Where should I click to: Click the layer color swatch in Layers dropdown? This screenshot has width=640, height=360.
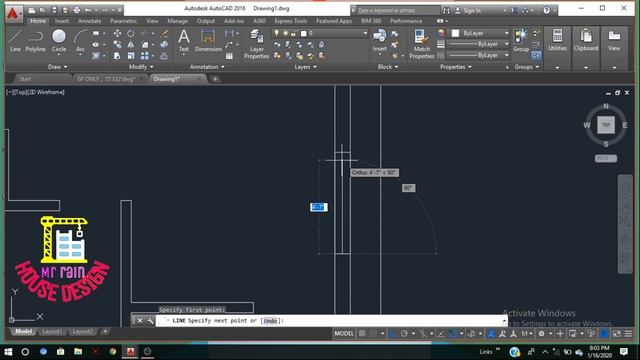pyautogui.click(x=303, y=33)
